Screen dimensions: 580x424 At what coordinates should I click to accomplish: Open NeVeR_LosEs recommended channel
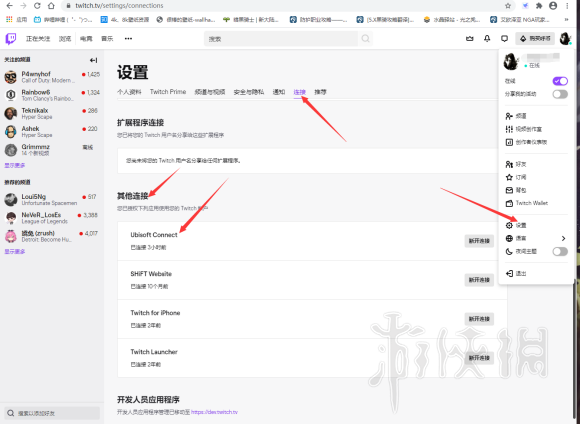(52, 218)
